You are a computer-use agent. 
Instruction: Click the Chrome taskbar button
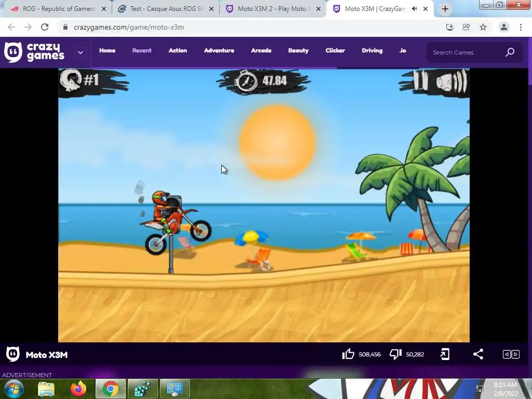pyautogui.click(x=111, y=389)
